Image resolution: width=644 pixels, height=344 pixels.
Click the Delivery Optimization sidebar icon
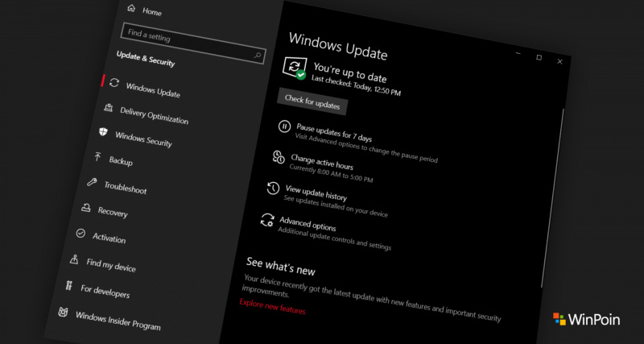[109, 108]
